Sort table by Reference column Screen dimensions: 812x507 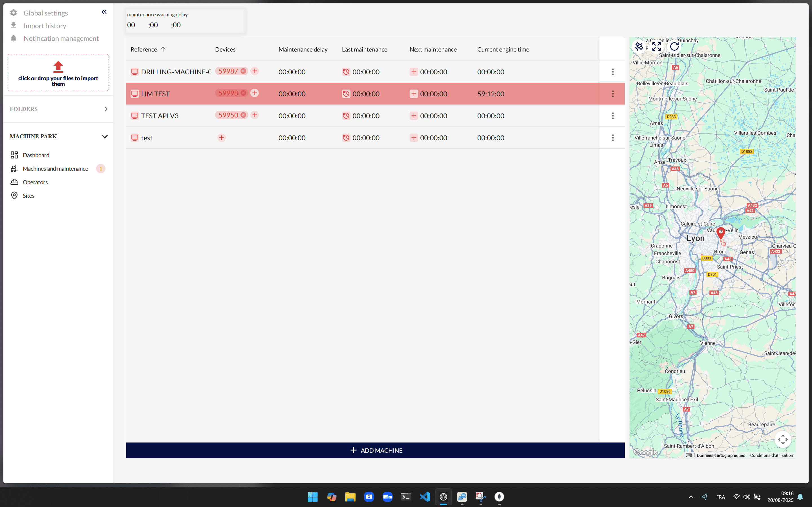(144, 50)
